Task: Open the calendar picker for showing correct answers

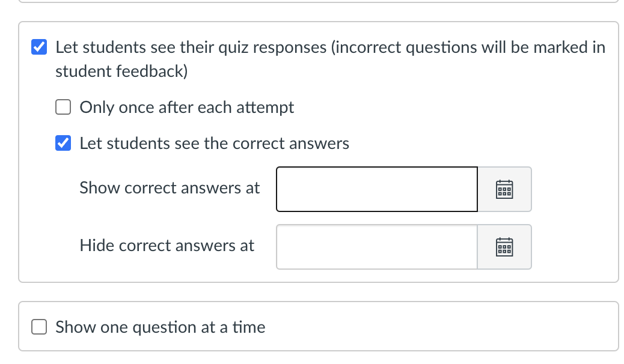Action: coord(504,189)
